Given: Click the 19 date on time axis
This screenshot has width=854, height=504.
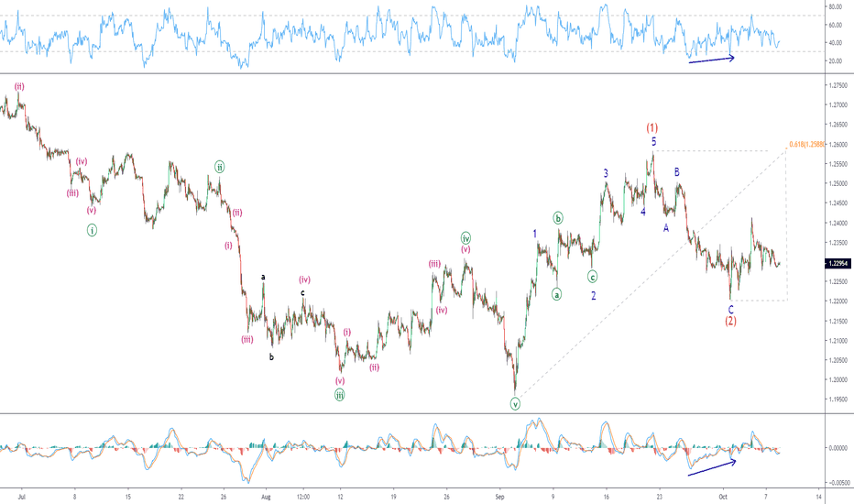Looking at the screenshot, I should coord(393,497).
